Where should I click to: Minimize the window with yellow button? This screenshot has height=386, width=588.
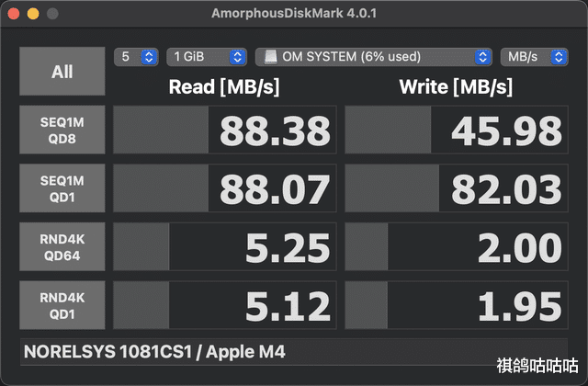(x=34, y=15)
